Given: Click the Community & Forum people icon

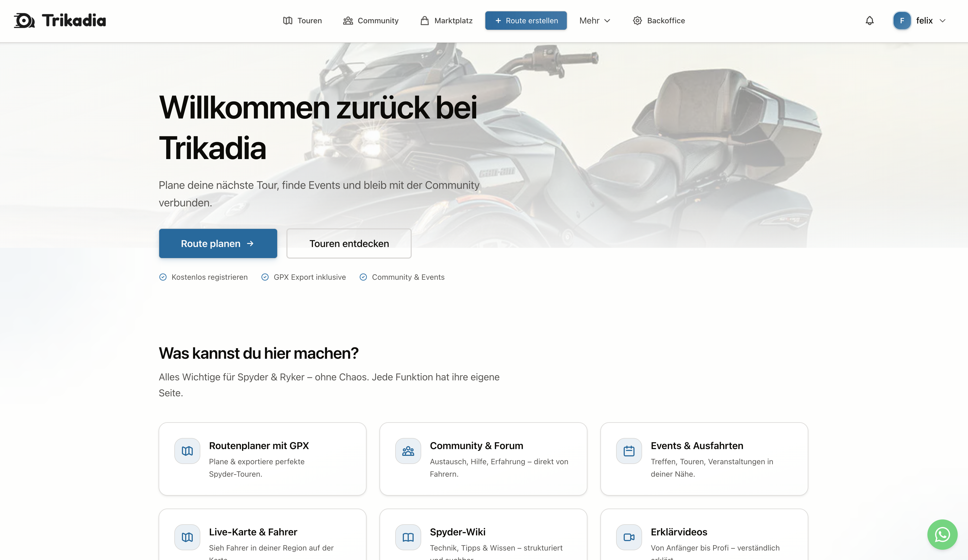Looking at the screenshot, I should click(x=408, y=451).
